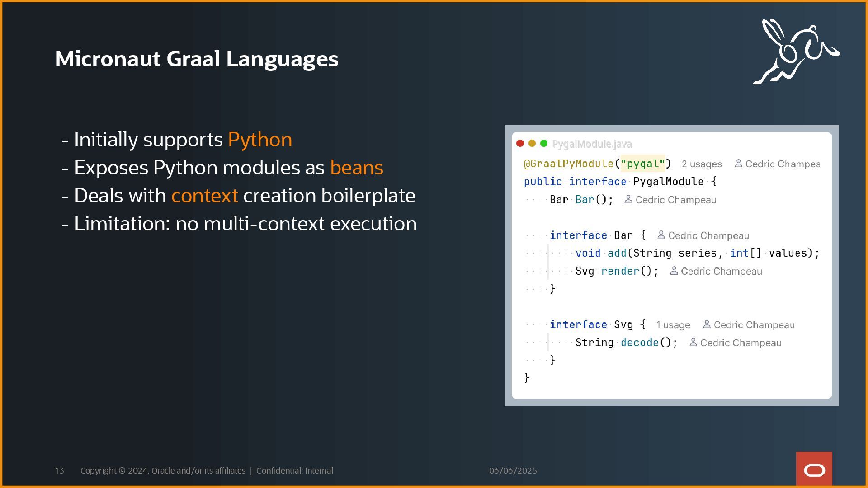Click the yellow window dot in code image
This screenshot has height=488, width=868.
[x=532, y=143]
